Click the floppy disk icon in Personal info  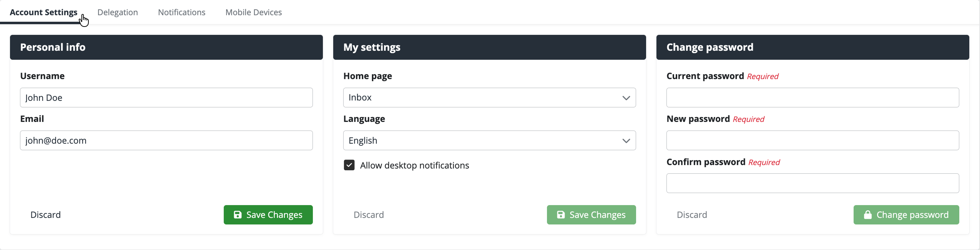(237, 215)
